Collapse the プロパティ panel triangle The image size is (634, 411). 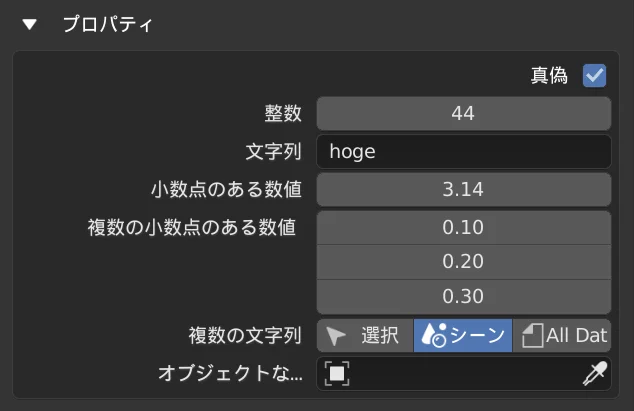pyautogui.click(x=30, y=23)
